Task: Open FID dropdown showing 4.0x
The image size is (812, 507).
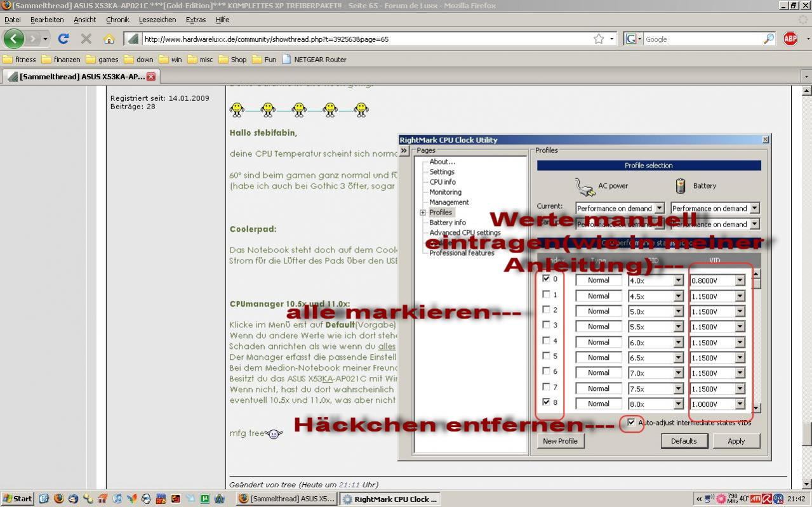Action: point(678,280)
